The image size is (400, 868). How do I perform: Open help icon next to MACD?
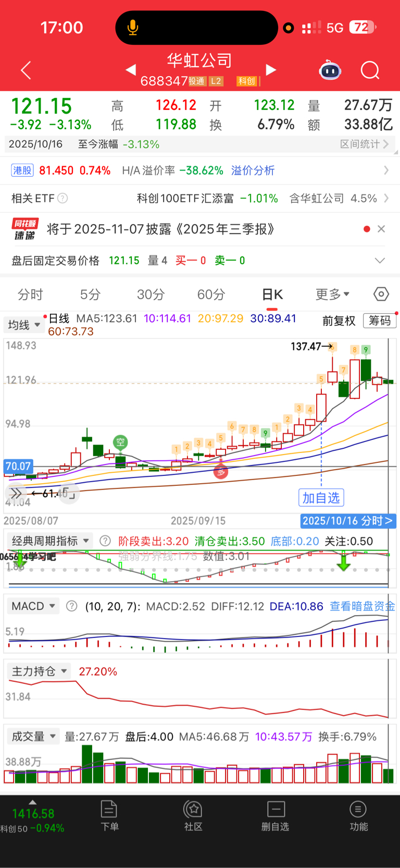[72, 606]
